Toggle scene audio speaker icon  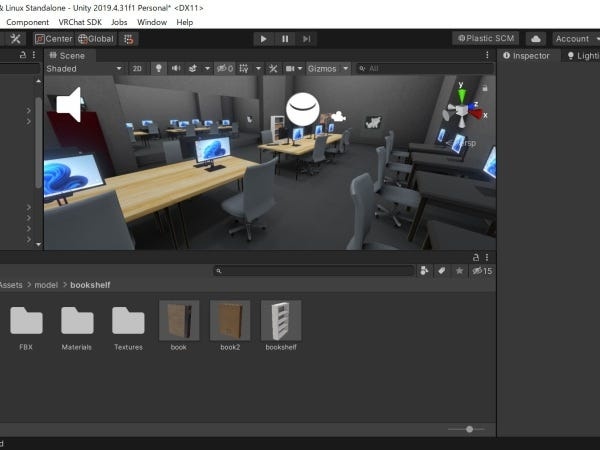pyautogui.click(x=178, y=69)
